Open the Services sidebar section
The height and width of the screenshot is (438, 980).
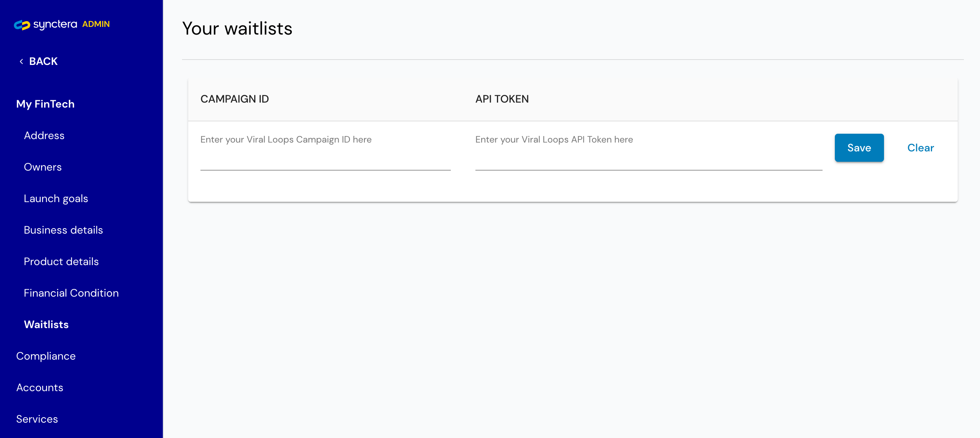click(x=37, y=419)
